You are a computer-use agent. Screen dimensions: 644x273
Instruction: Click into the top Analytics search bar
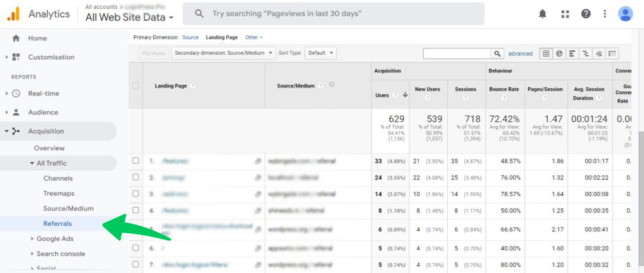(333, 13)
